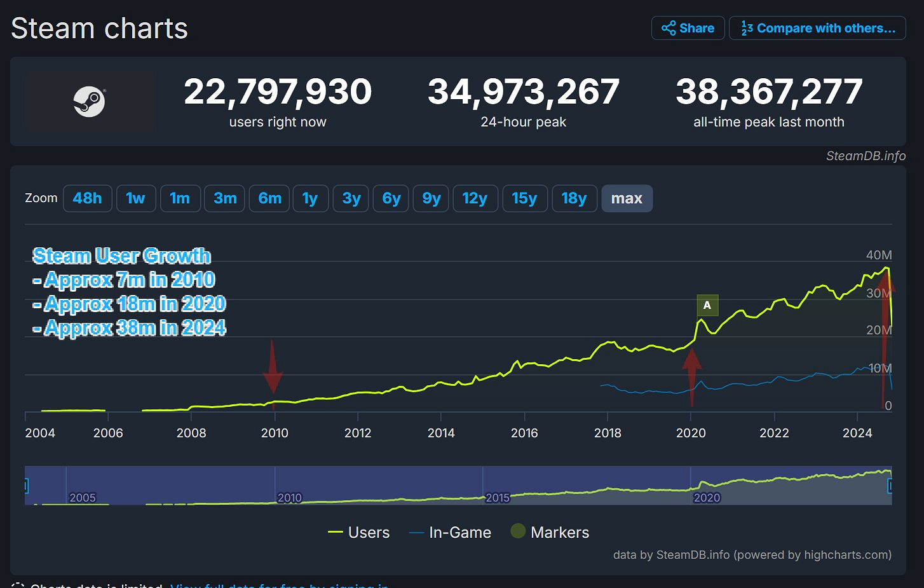This screenshot has height=588, width=924.
Task: Select the 1y zoom range
Action: pos(311,198)
